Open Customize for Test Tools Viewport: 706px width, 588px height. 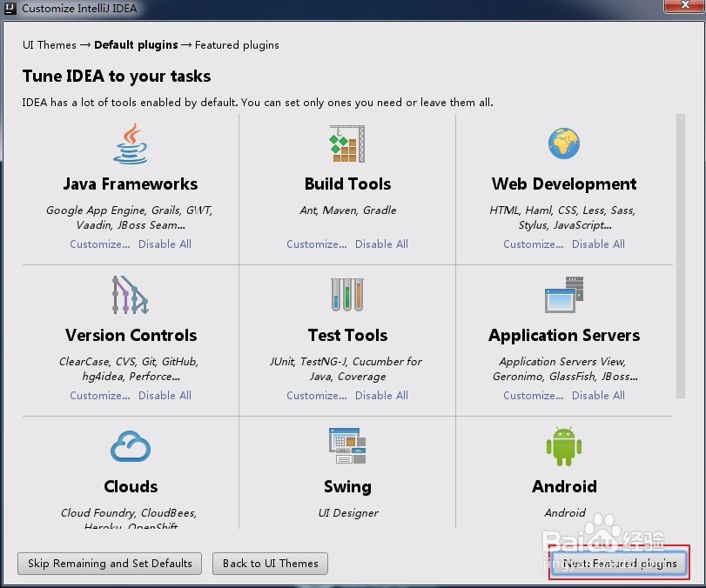point(317,395)
